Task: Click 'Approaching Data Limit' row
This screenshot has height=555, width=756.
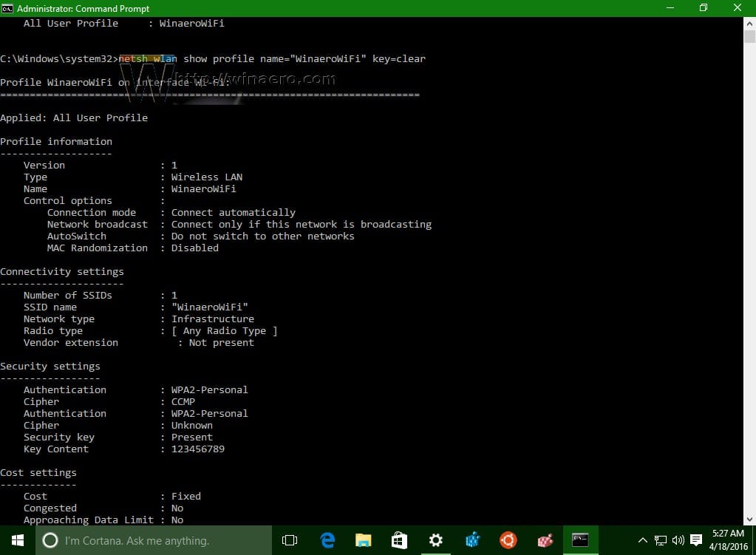Action: tap(103, 520)
